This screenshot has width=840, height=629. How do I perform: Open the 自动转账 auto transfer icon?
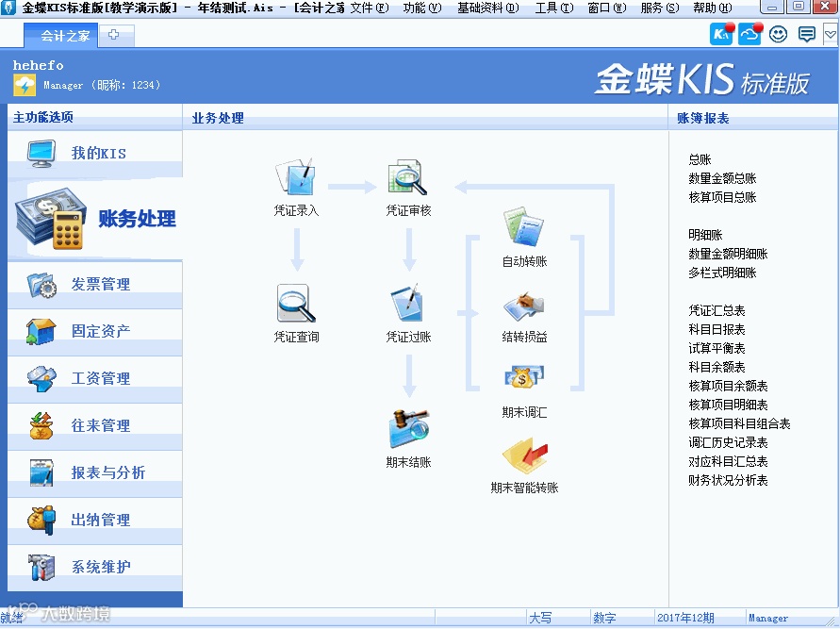coord(524,227)
